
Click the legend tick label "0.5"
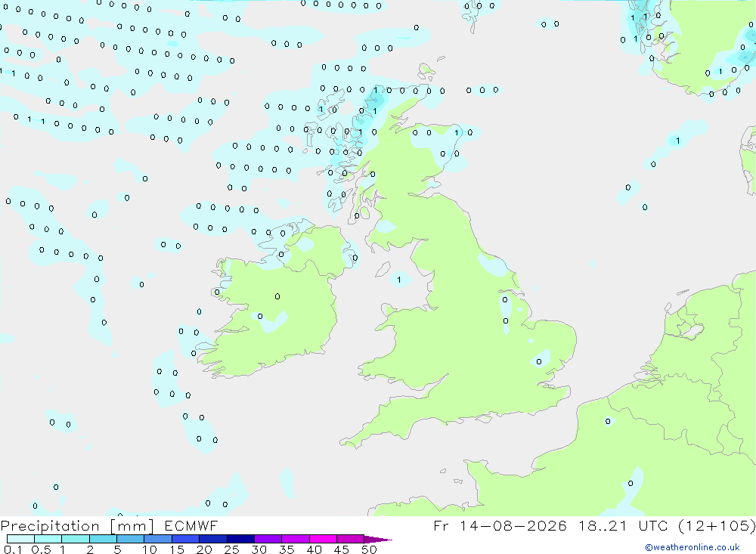41,549
